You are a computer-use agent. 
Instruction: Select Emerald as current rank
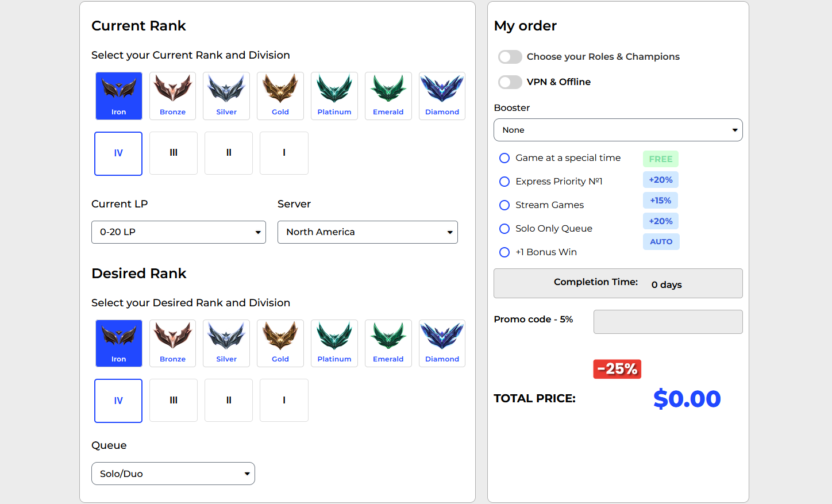click(388, 96)
